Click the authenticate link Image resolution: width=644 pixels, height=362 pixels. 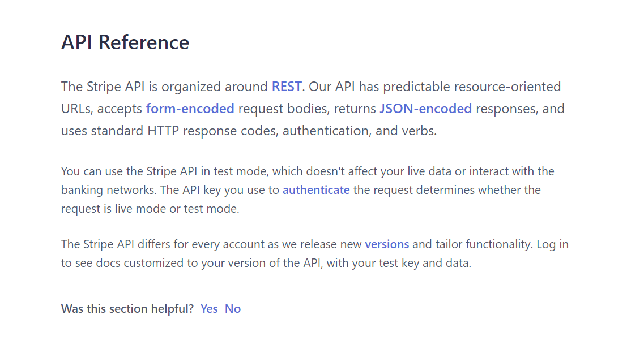point(316,190)
